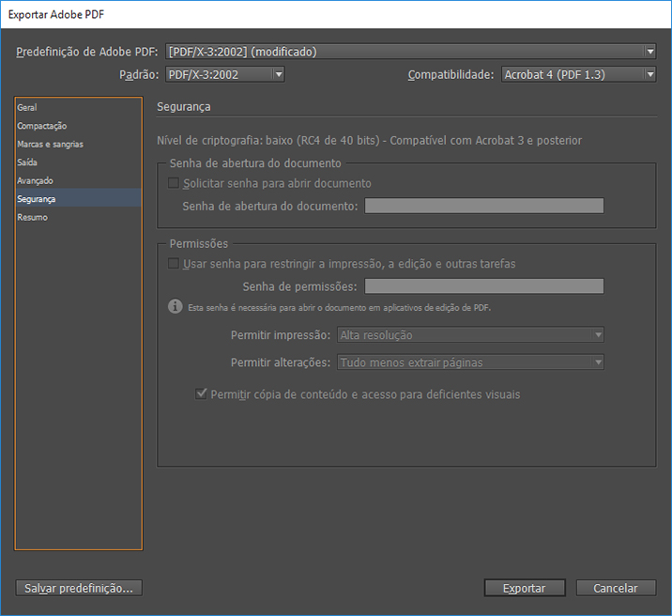Select the Avançado section

click(x=36, y=180)
